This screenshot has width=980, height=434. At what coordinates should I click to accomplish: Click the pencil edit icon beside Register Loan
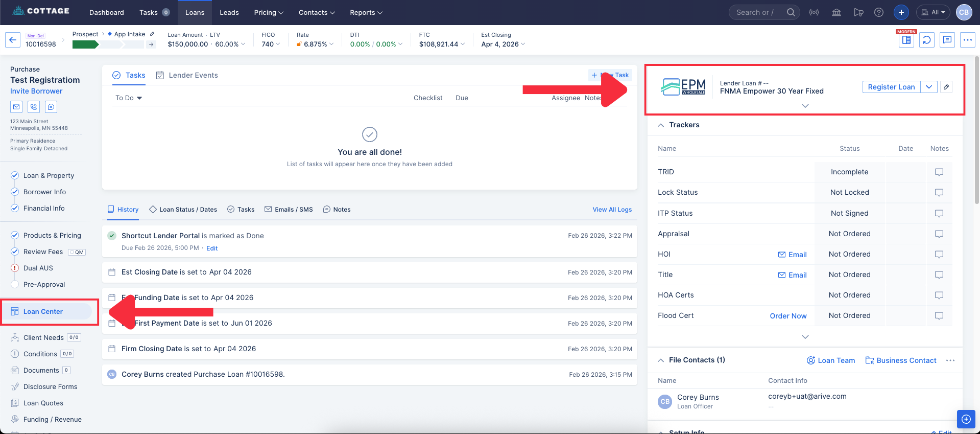point(946,87)
